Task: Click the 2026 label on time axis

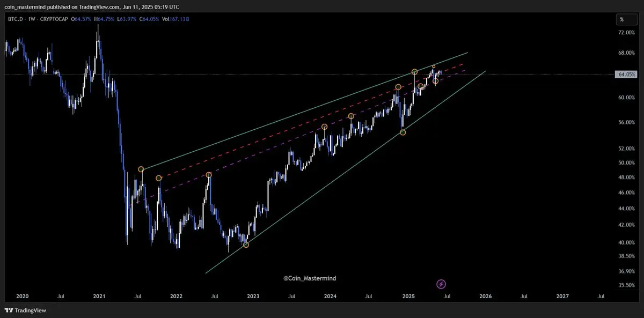Action: click(485, 296)
